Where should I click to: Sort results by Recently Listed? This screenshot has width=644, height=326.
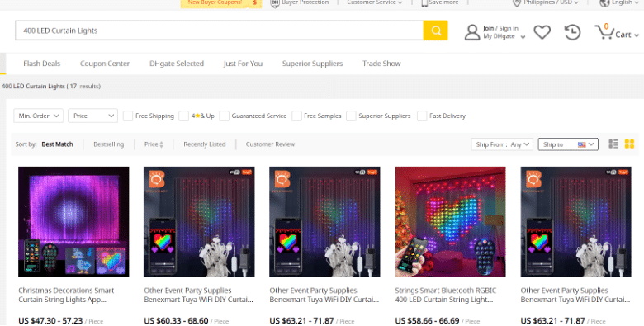click(205, 144)
